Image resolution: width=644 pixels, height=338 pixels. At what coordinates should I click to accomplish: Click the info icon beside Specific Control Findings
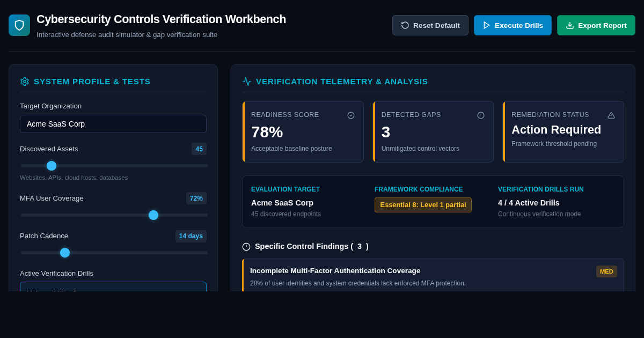pyautogui.click(x=246, y=247)
